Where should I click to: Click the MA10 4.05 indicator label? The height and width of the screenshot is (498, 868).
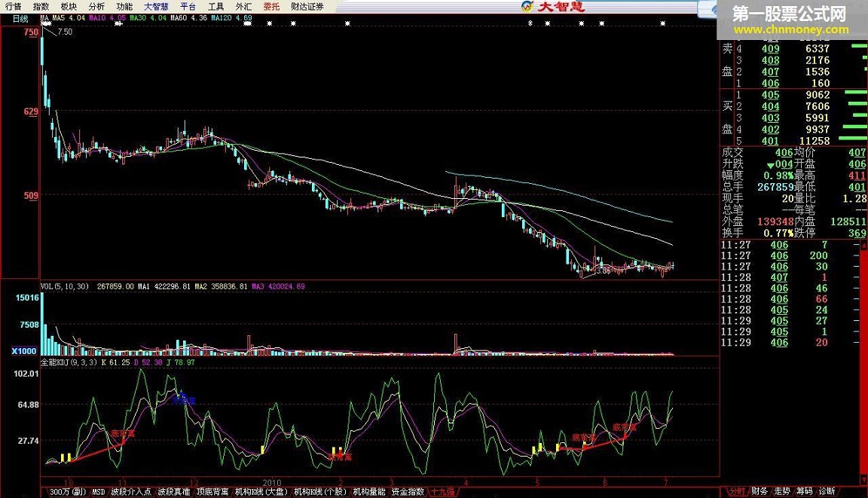pos(108,18)
